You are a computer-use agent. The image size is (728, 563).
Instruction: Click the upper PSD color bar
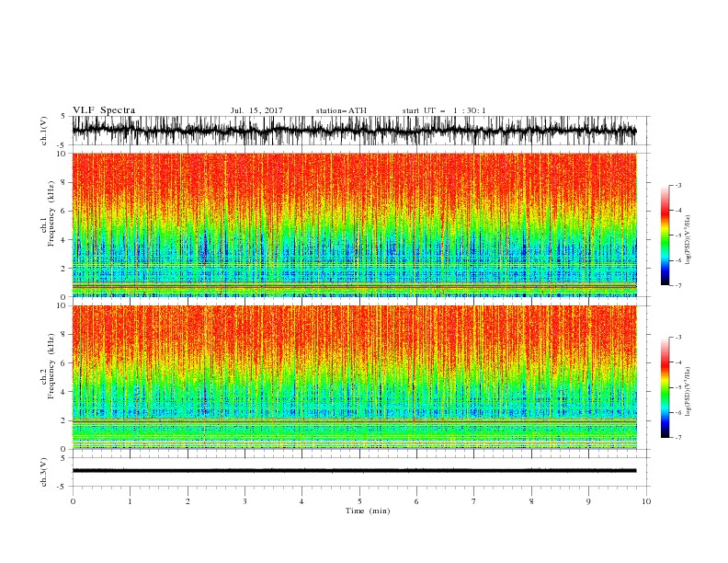(665, 236)
